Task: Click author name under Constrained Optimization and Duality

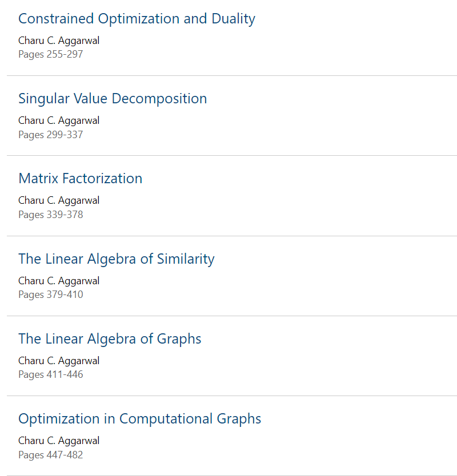Action: click(59, 41)
